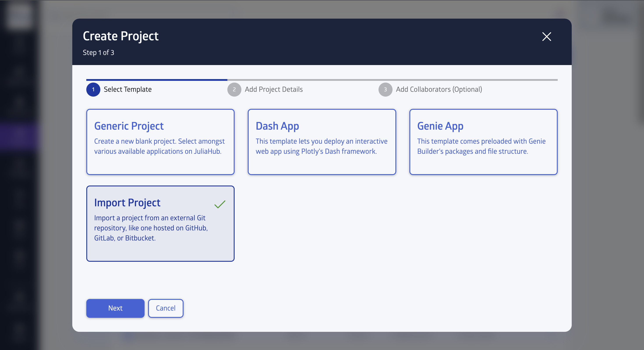Click the Genie App description text
Viewport: 644px width, 350px height.
pos(481,146)
